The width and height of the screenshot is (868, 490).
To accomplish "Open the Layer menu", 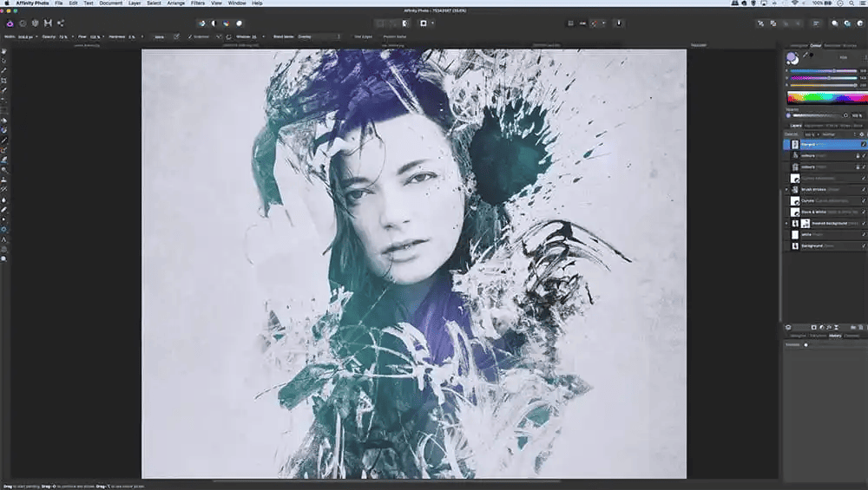I will pos(135,3).
